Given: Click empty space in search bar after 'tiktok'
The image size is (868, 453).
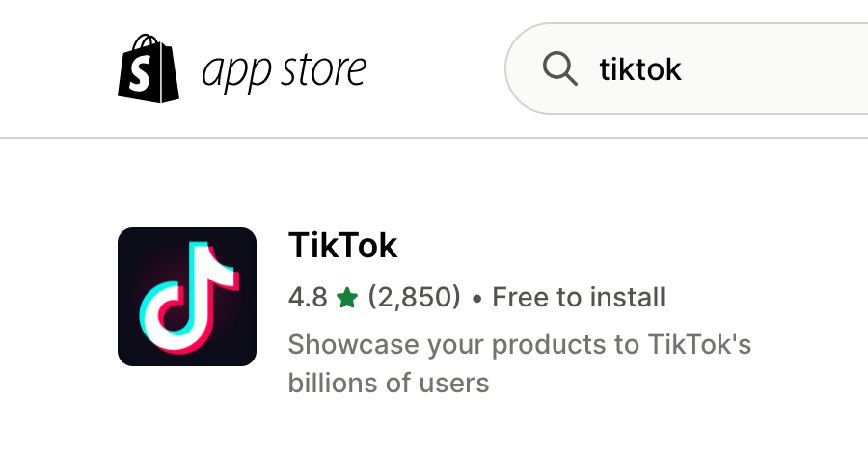Looking at the screenshot, I should [x=775, y=68].
